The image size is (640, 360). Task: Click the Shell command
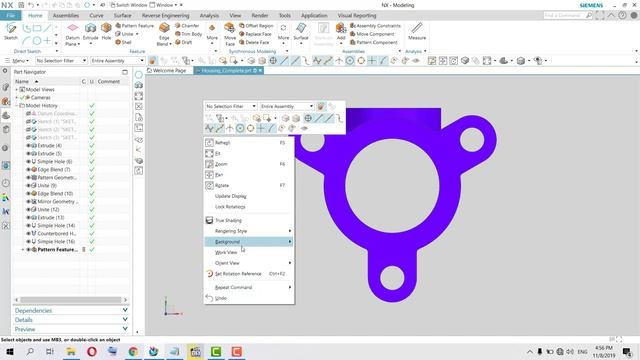[123, 42]
